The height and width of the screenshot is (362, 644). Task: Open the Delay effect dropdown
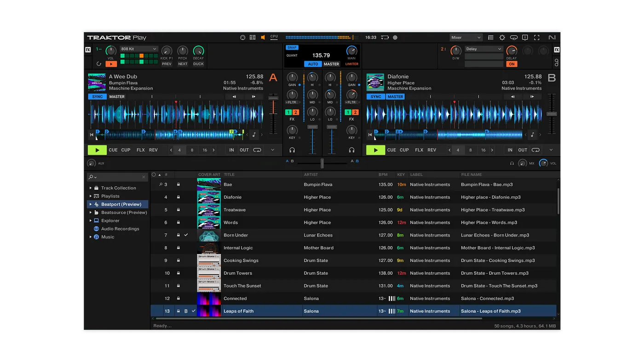(484, 49)
